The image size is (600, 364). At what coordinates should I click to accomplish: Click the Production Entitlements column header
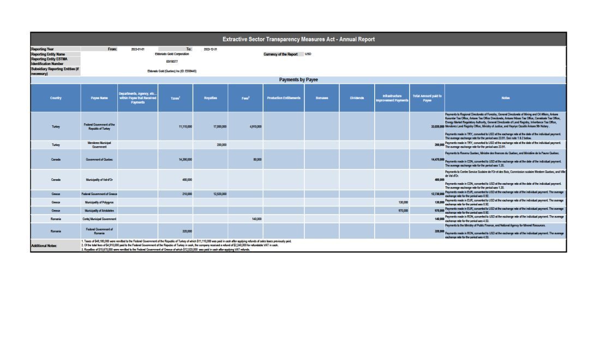tap(284, 98)
